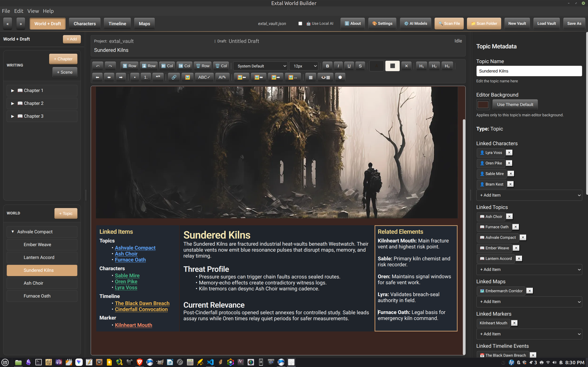Screen dimensions: 588x367
Task: Apply the H2 heading style
Action: [434, 66]
